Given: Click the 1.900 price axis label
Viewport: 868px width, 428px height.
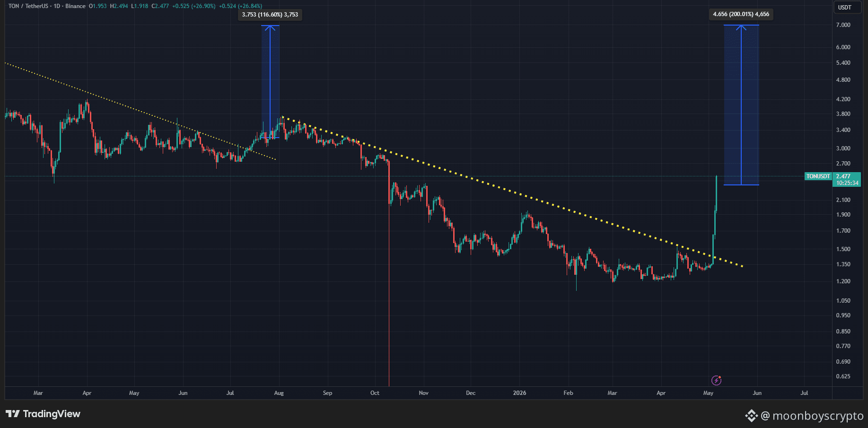Looking at the screenshot, I should [x=843, y=215].
